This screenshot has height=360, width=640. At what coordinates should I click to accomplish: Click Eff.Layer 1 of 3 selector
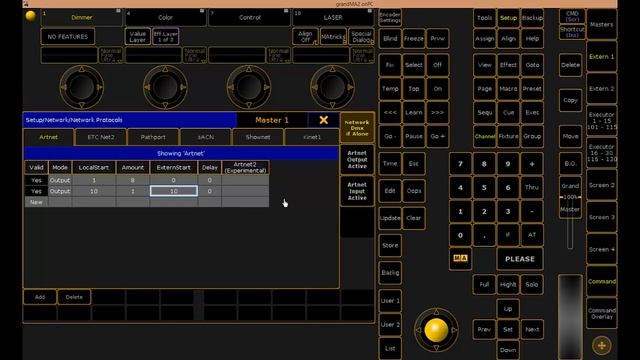166,37
